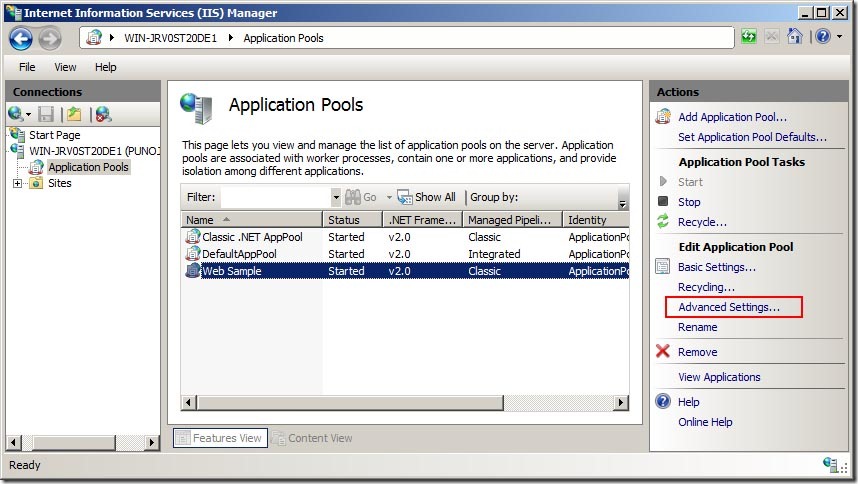Click the horizontal scrollbar thumb in the pool list

350,403
